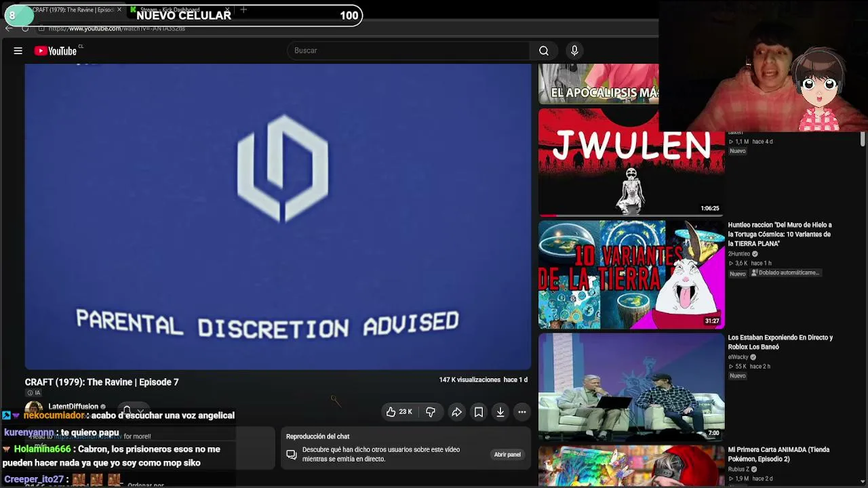Image resolution: width=868 pixels, height=488 pixels.
Task: Click the page scrollbar thumb on the right edge
Action: pyautogui.click(x=863, y=139)
